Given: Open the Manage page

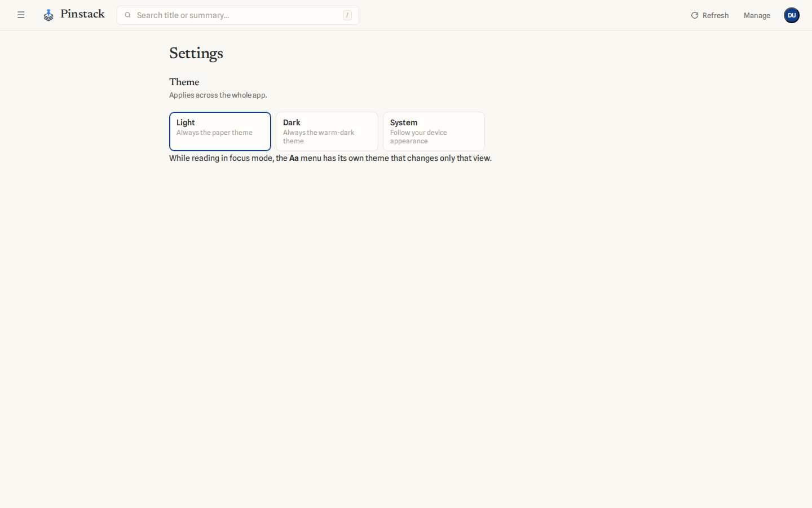Looking at the screenshot, I should pos(757,15).
